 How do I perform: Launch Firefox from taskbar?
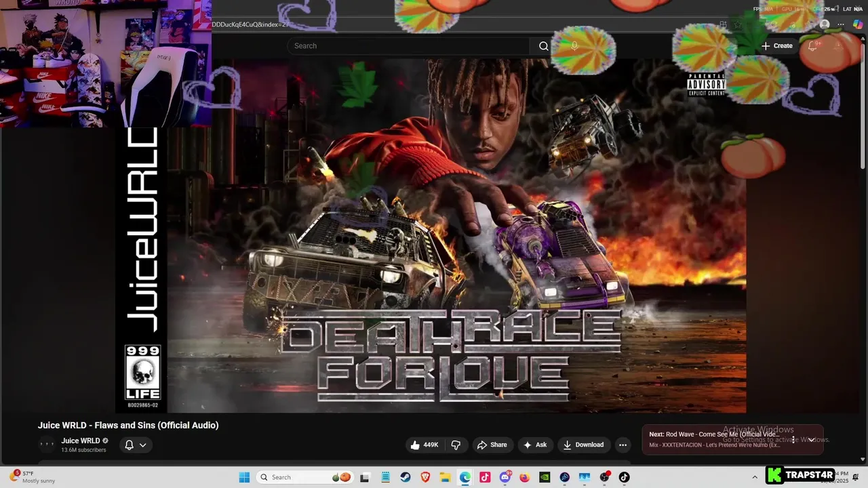[x=525, y=477]
